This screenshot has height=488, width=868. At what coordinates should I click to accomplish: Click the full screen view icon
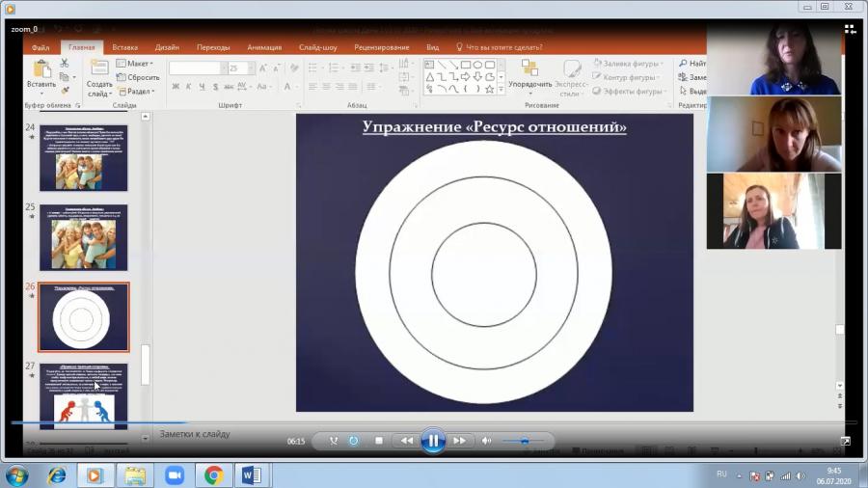click(x=845, y=441)
